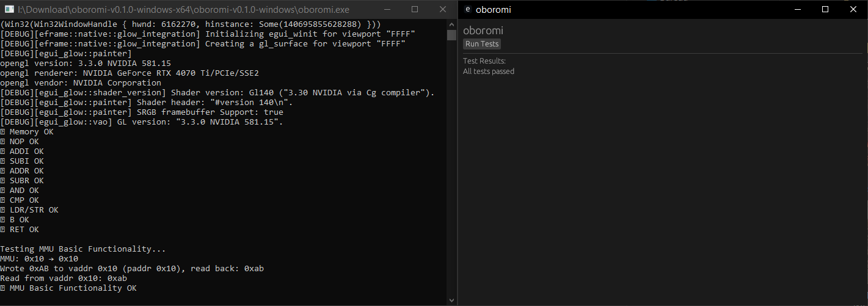Click the oboromi window title text

494,9
